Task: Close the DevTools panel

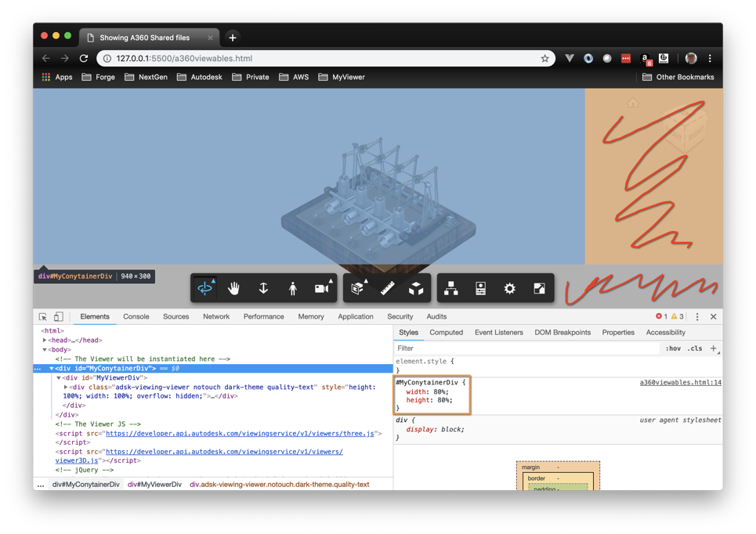Action: coord(714,316)
